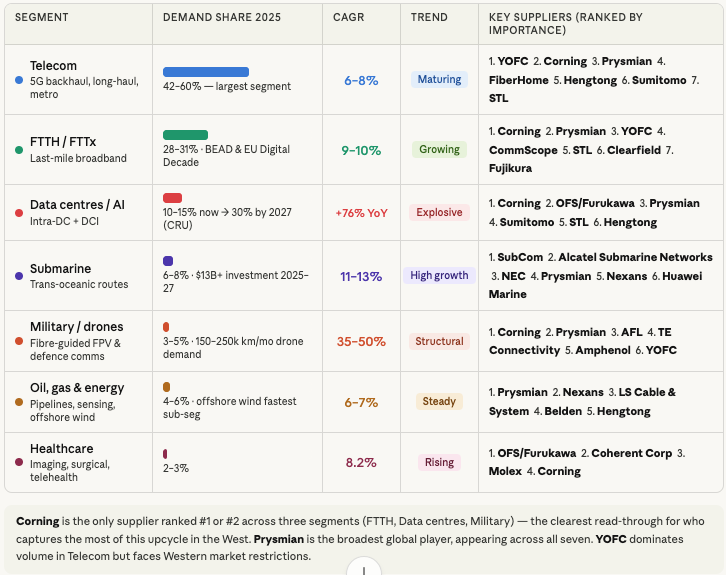This screenshot has height=575, width=726.
Task: Click YOFC in the Telecom suppliers list
Action: pyautogui.click(x=513, y=61)
